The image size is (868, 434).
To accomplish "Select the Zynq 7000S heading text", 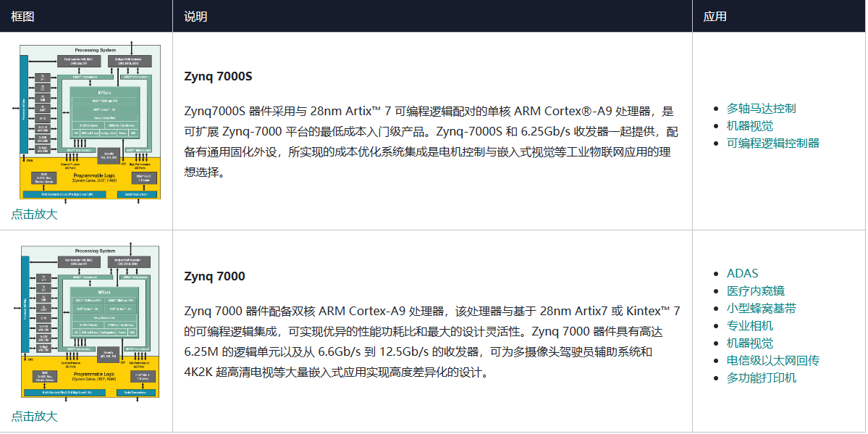I will (x=218, y=77).
